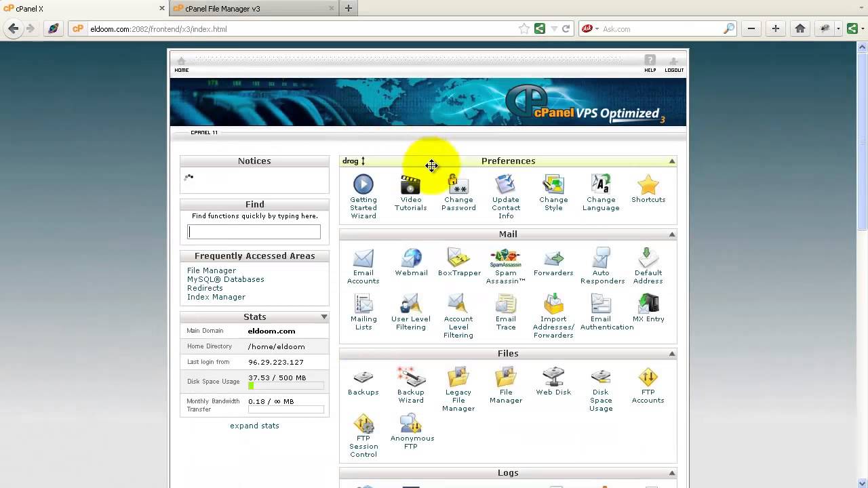Click Redirects link
The image size is (868, 488).
coord(205,288)
